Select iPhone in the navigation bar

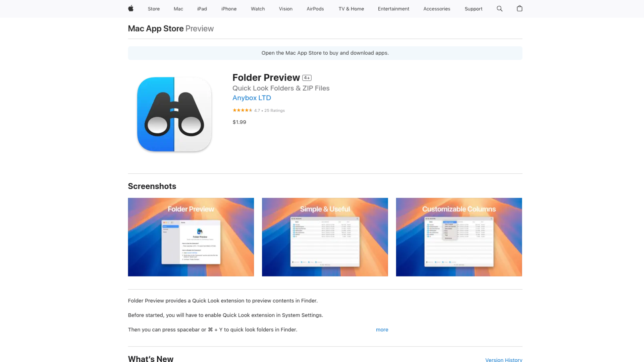coord(229,9)
